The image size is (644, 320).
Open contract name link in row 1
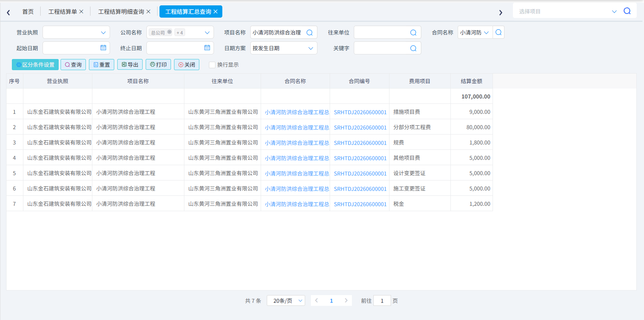(x=297, y=112)
